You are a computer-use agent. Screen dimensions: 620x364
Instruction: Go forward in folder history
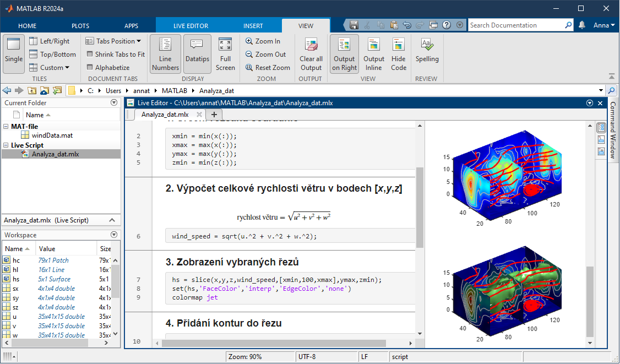[x=19, y=91]
